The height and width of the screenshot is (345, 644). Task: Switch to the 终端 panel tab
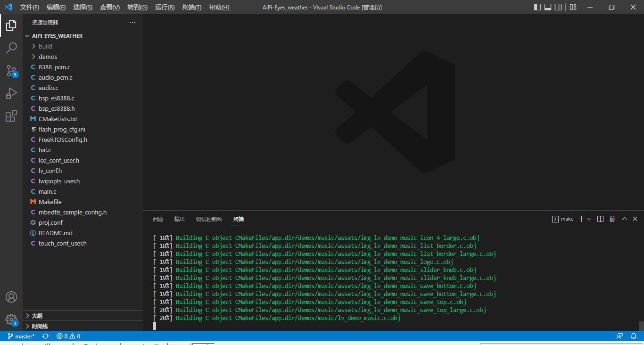239,219
